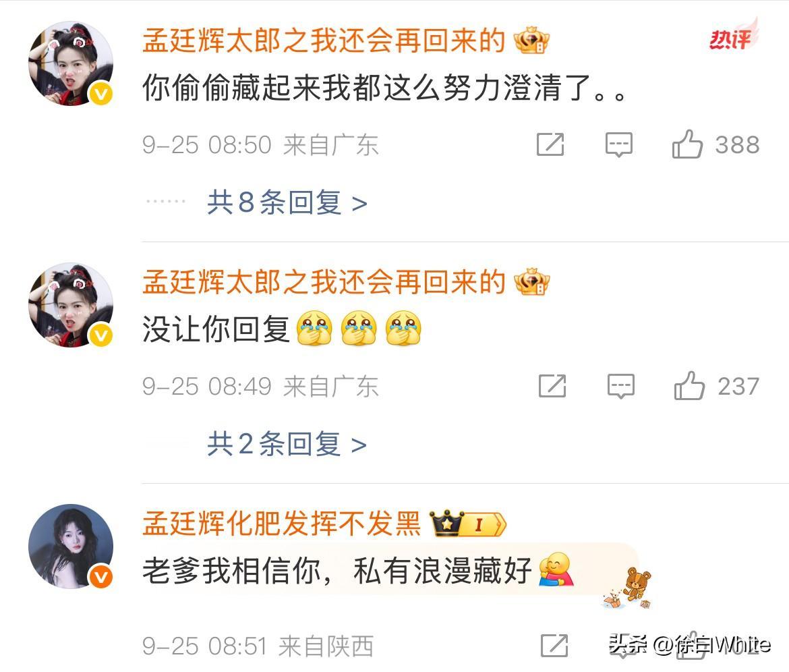This screenshot has height=672, width=789.
Task: Tap the 388 like count number
Action: 737,145
